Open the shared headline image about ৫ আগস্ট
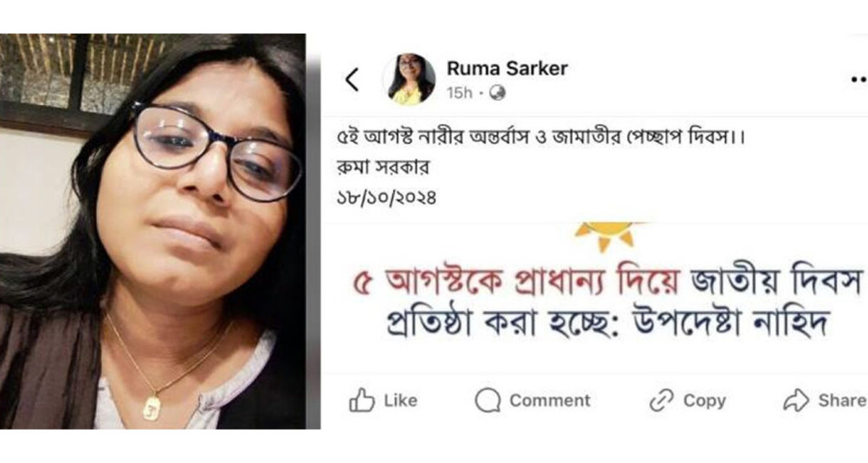This screenshot has height=463, width=868. pyautogui.click(x=594, y=298)
